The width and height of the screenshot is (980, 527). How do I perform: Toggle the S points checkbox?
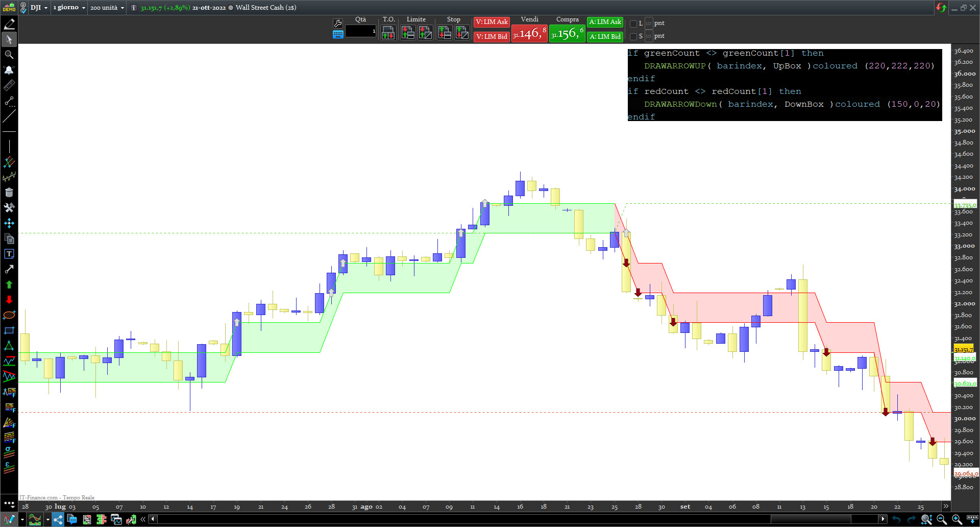click(633, 36)
